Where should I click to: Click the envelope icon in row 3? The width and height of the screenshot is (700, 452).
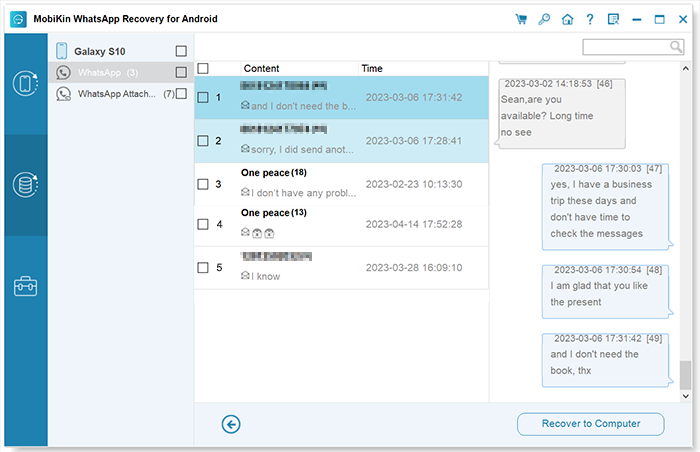coord(245,192)
